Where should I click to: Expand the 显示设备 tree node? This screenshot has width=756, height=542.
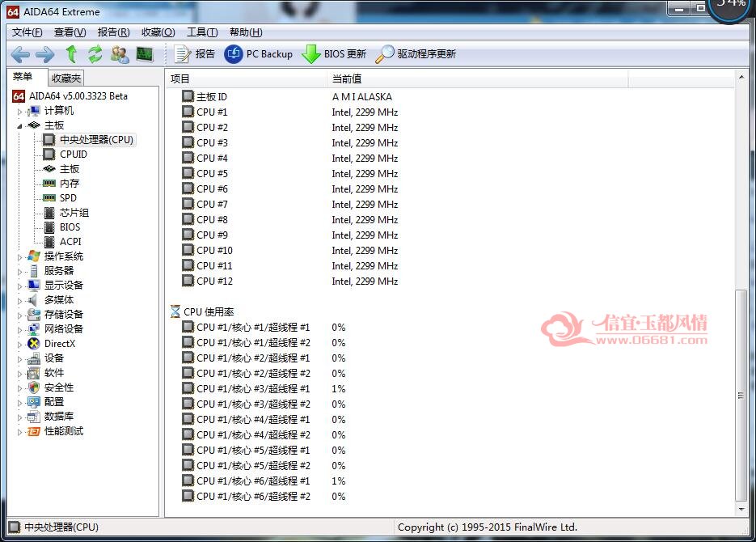(x=19, y=286)
